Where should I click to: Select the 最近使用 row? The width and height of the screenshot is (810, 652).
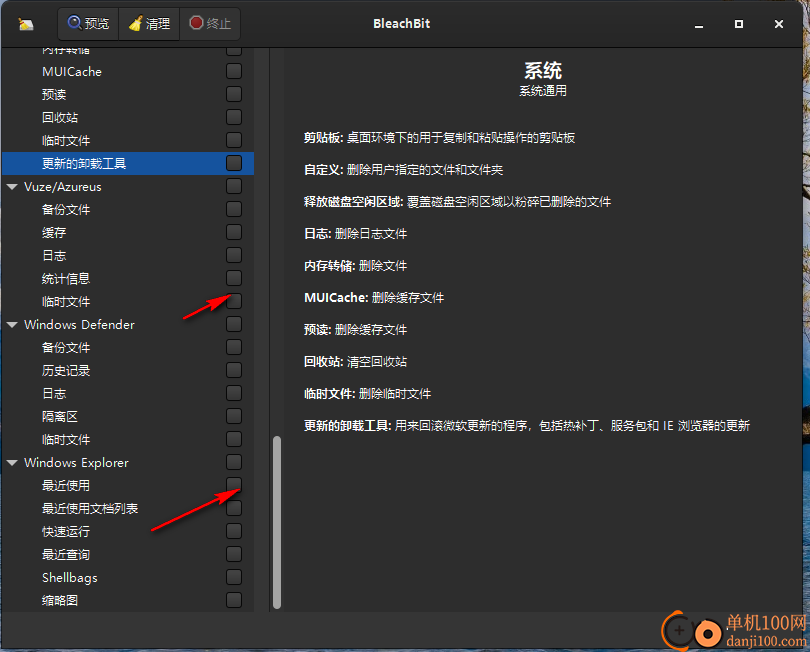(128, 485)
